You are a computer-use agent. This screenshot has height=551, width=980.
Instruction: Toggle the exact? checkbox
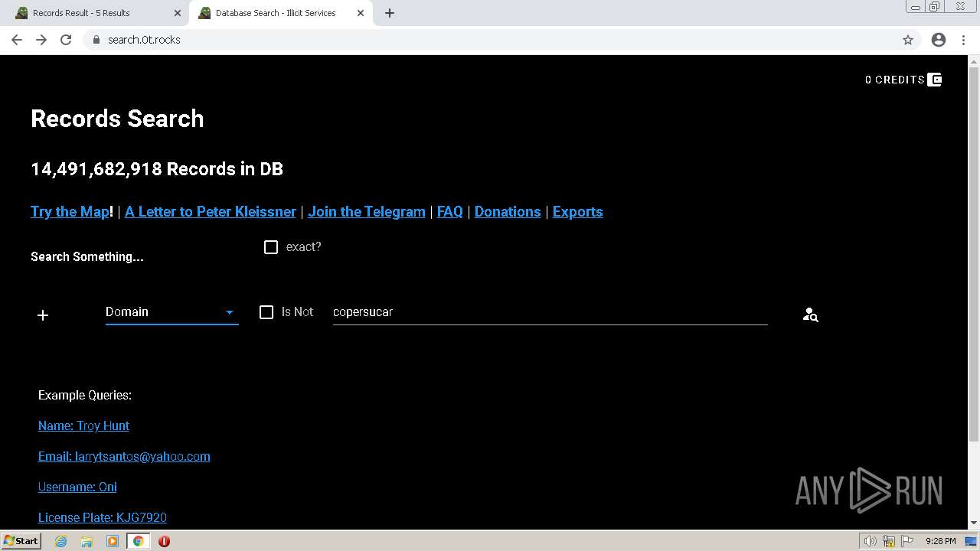click(271, 247)
